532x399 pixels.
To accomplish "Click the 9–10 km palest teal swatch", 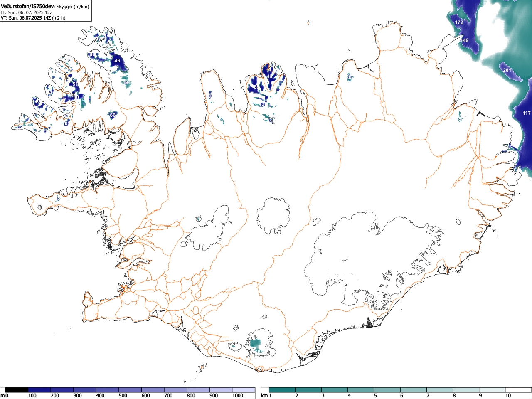I will pyautogui.click(x=492, y=390).
